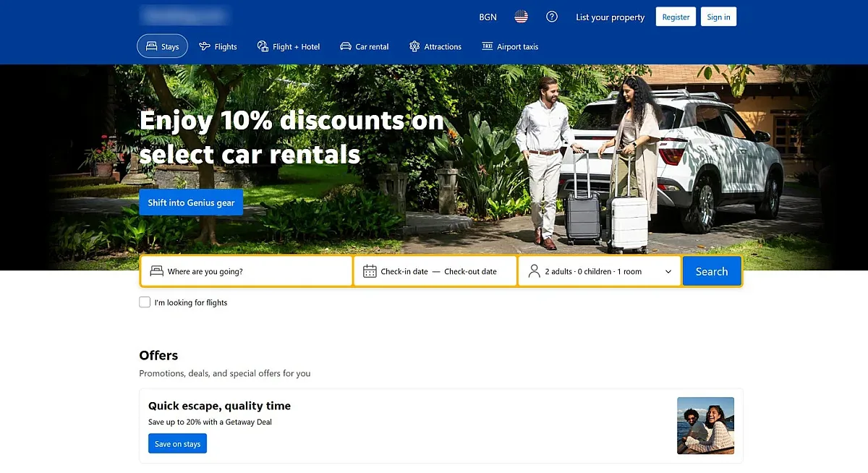Select the Stays tab
Image resolution: width=868 pixels, height=473 pixels.
point(163,46)
